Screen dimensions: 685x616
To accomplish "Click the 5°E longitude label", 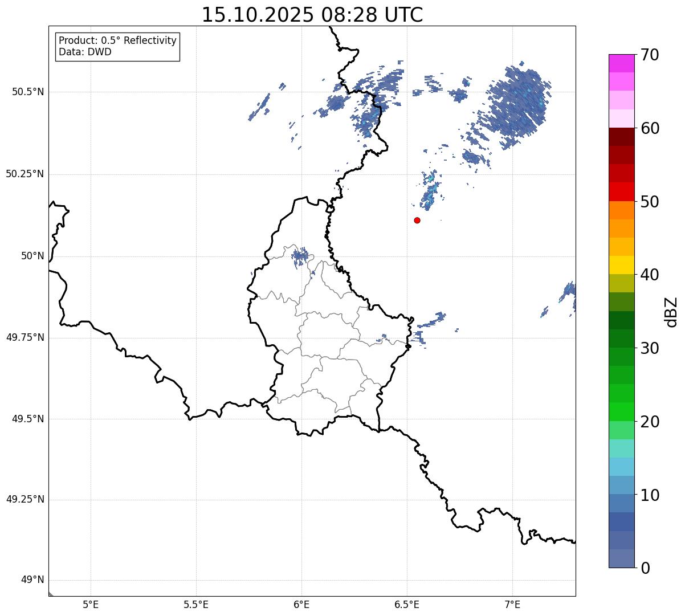I will (91, 605).
